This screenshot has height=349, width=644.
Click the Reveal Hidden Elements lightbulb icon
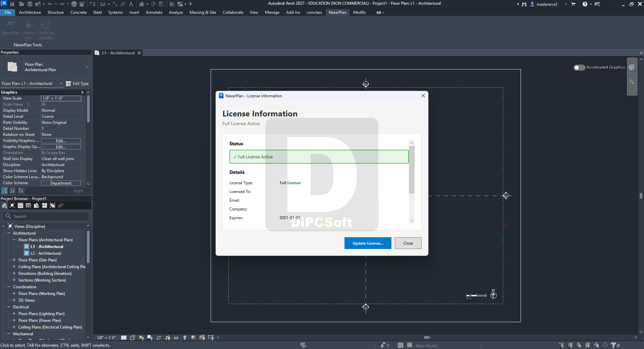(185, 338)
